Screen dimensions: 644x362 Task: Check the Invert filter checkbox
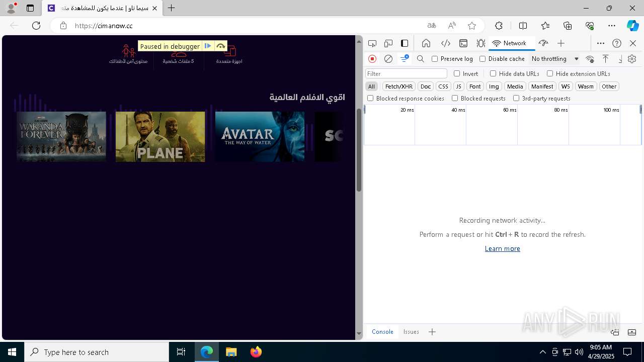[x=457, y=73]
